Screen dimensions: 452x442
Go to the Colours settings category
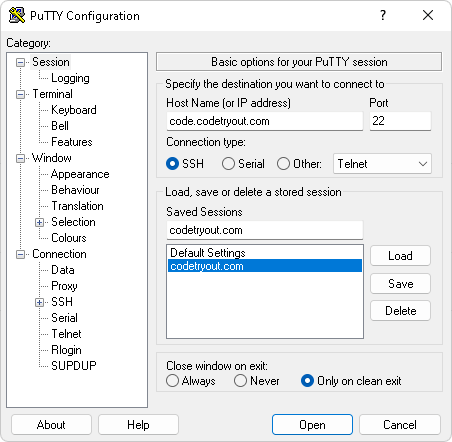[69, 238]
